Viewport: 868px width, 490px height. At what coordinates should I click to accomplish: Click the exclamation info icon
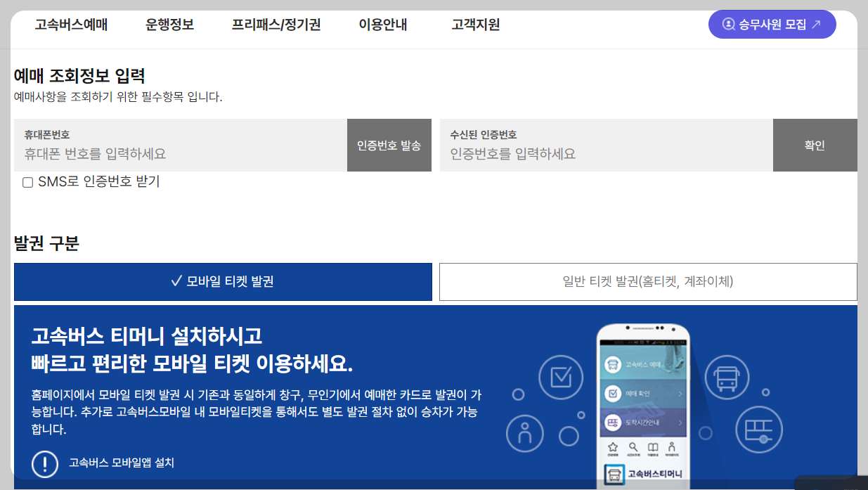(45, 463)
